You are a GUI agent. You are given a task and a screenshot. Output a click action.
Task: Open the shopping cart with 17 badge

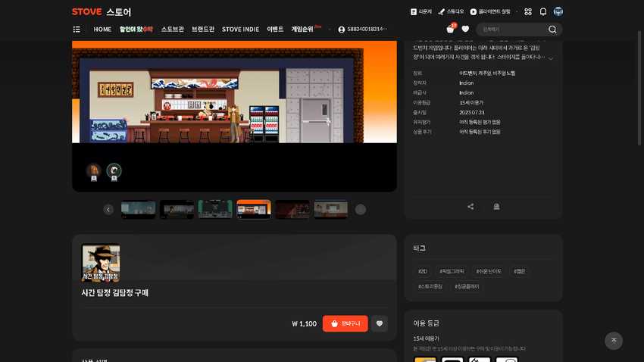coord(451,28)
